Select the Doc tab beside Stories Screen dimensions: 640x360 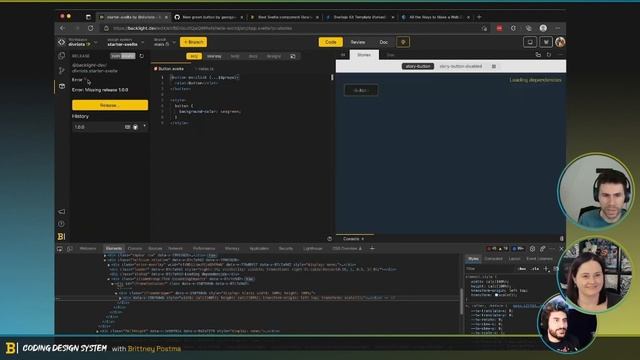pos(391,55)
